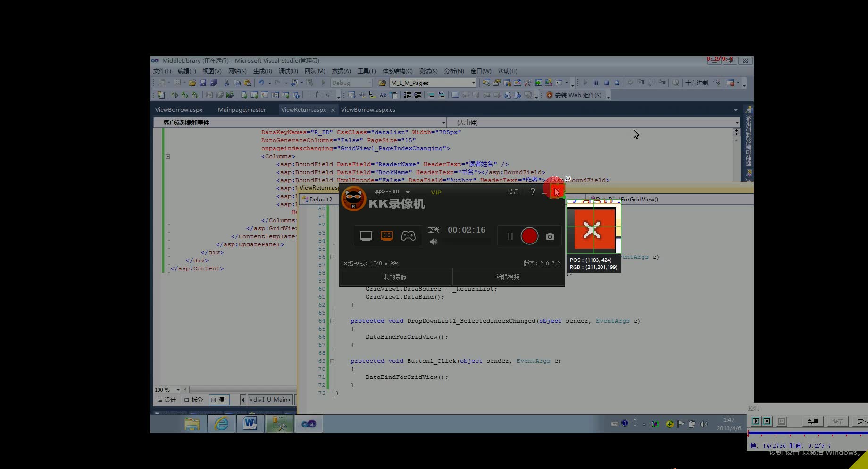Open the 工具(T) menu
This screenshot has width=868, height=469.
[367, 71]
